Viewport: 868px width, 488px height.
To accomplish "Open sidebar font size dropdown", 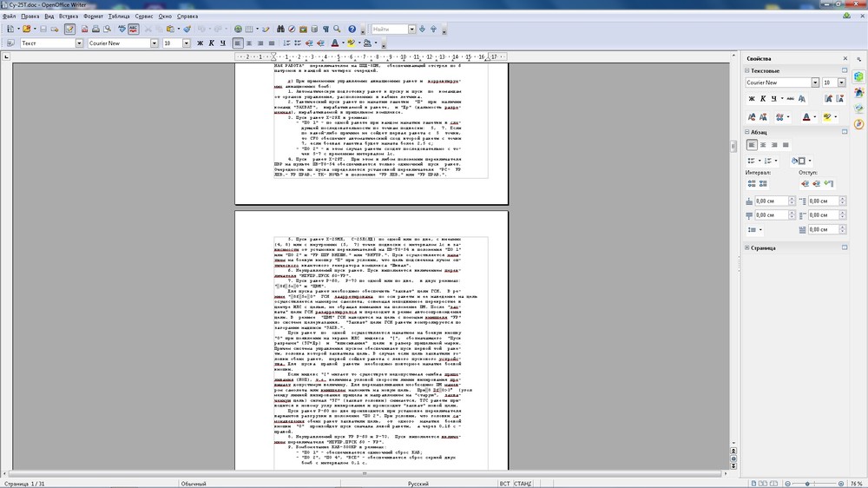I will [841, 82].
